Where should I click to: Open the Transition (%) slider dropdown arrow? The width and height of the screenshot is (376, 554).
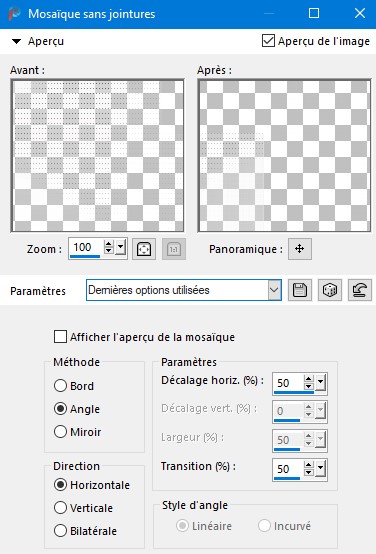(321, 469)
